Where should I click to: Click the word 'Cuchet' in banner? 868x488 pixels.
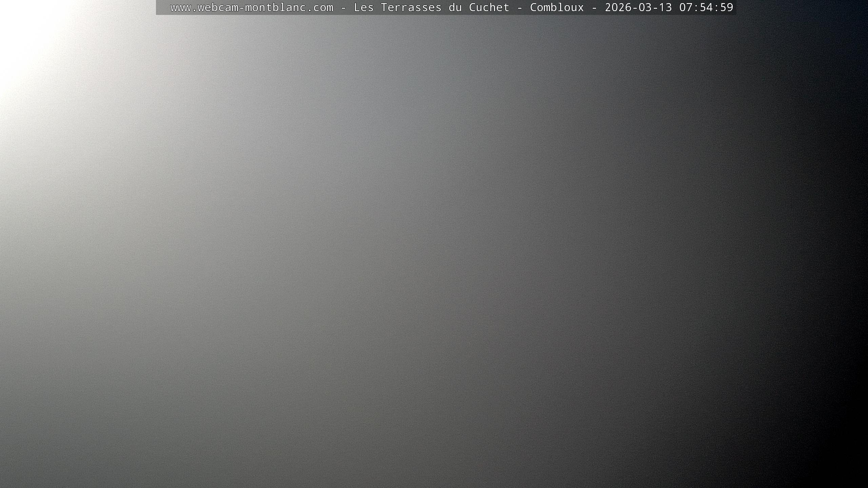click(x=489, y=7)
